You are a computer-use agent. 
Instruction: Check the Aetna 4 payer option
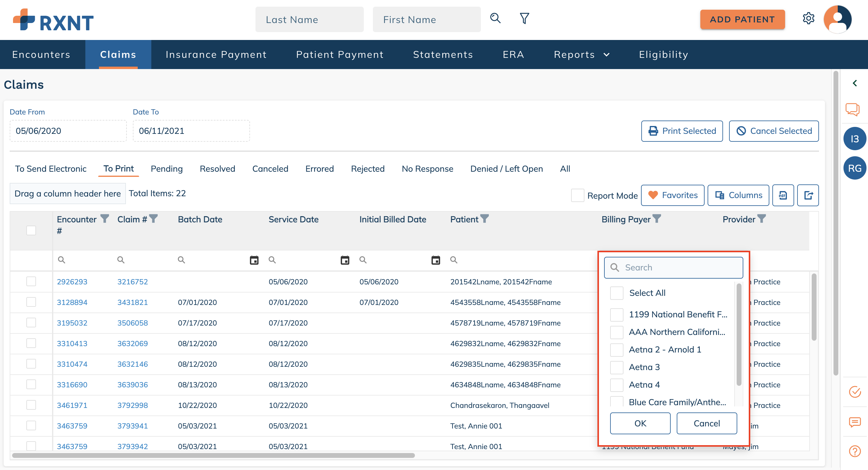[616, 385]
